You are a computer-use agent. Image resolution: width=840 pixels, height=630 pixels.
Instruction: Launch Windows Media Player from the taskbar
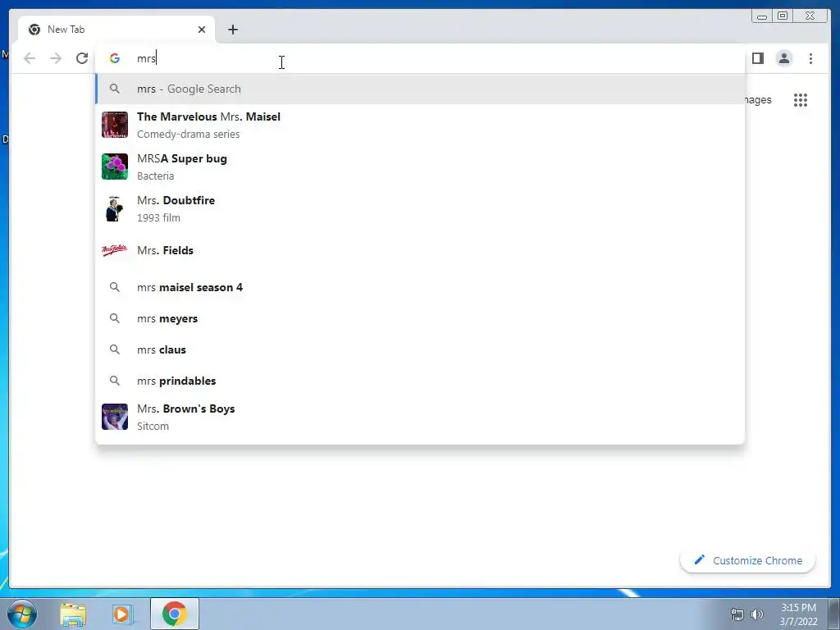pyautogui.click(x=122, y=614)
